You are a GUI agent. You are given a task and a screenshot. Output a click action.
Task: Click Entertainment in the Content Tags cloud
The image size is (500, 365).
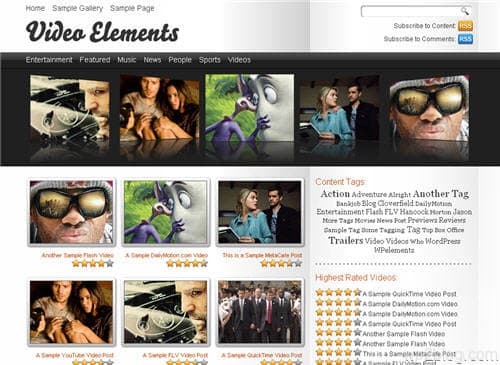pos(340,212)
